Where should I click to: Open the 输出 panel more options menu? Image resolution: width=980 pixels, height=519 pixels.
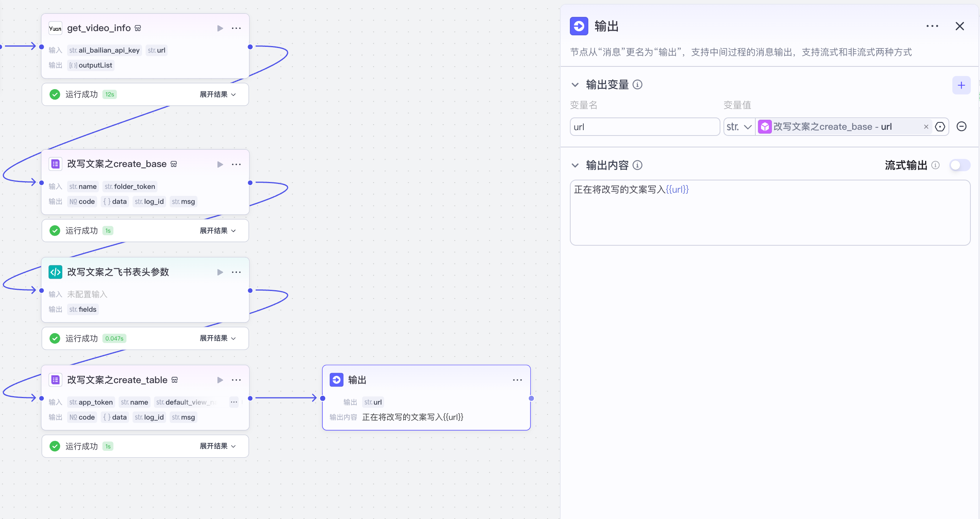pos(932,26)
